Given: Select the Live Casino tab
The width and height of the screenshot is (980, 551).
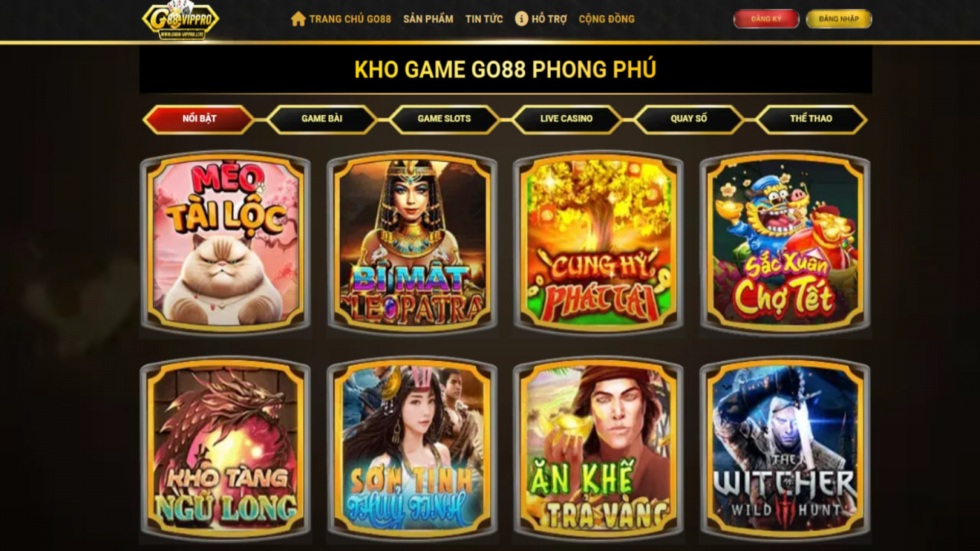Looking at the screenshot, I should point(567,119).
